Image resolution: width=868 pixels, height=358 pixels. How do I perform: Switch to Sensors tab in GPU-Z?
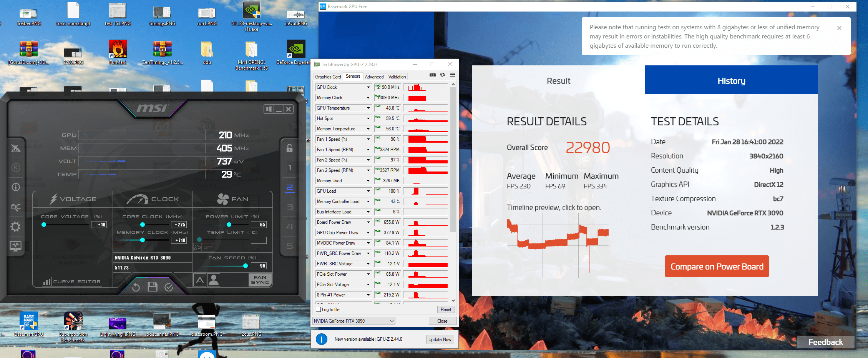click(353, 76)
